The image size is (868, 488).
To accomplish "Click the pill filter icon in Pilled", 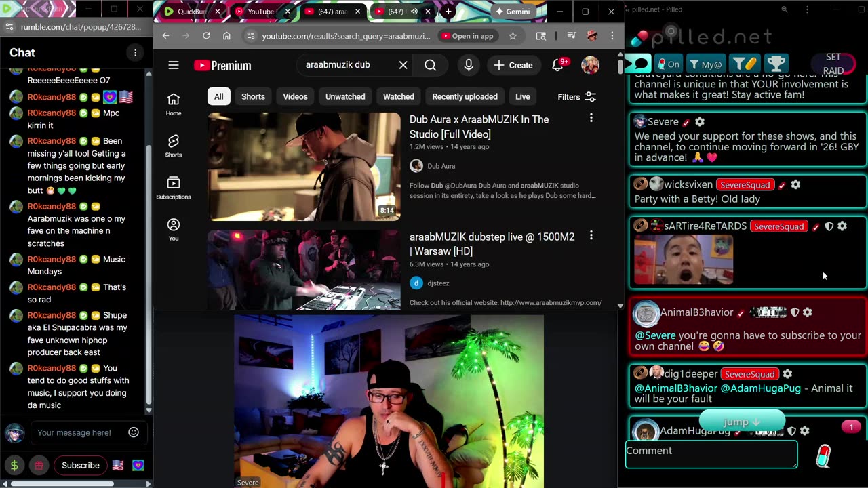I will (744, 64).
